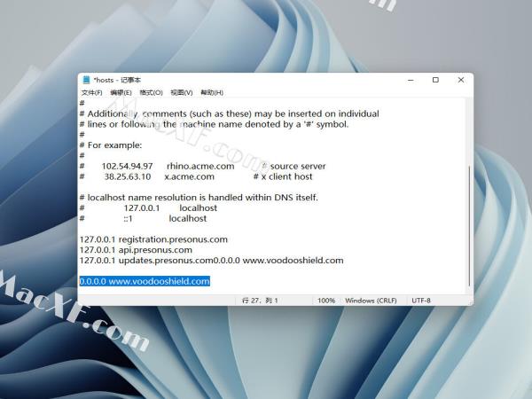Image resolution: width=532 pixels, height=399 pixels.
Task: Click the UTF-8 encoding indicator
Action: click(421, 301)
